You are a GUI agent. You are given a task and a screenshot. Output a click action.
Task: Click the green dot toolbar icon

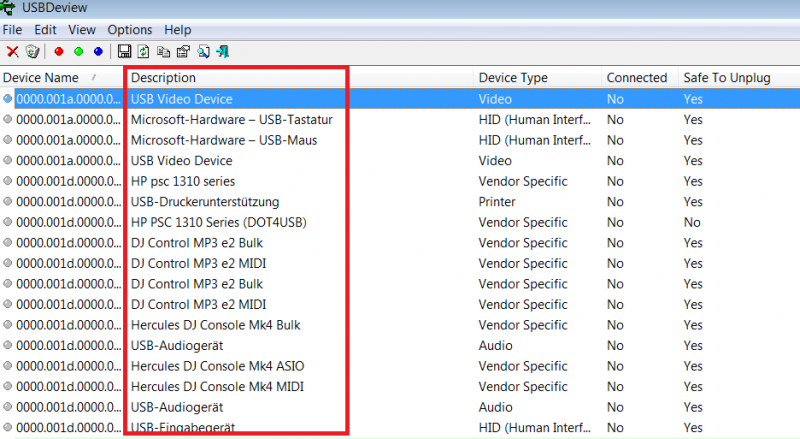pyautogui.click(x=78, y=51)
